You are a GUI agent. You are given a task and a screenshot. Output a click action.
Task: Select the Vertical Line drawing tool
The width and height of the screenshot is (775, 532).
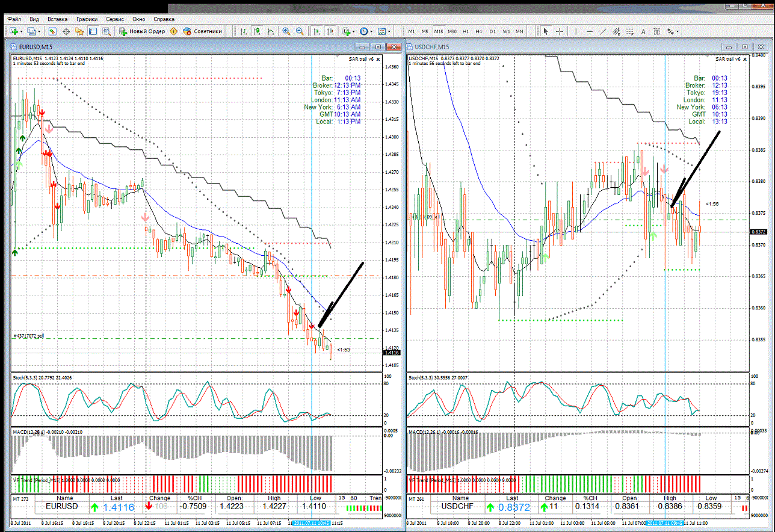(x=576, y=31)
